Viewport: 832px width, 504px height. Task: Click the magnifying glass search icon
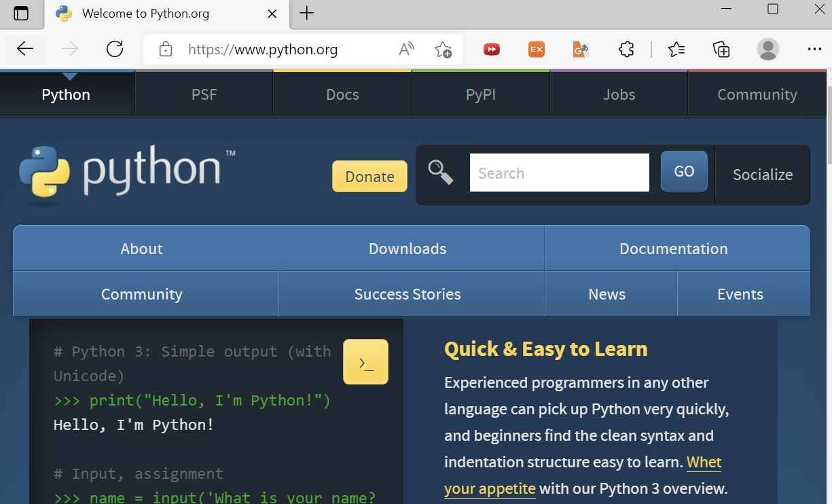[441, 173]
